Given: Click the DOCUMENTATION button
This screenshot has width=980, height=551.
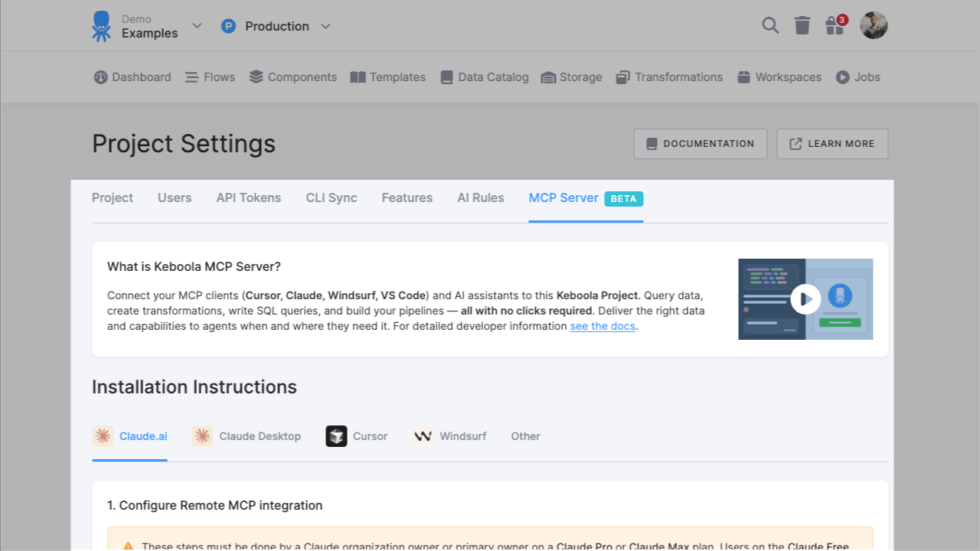Looking at the screenshot, I should [700, 144].
